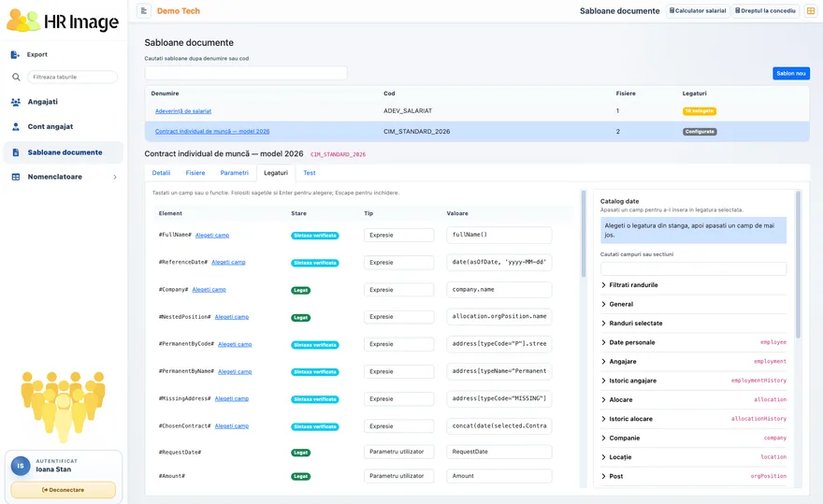The image size is (823, 504).
Task: Expand the Alocare catalog section
Action: [x=693, y=400]
